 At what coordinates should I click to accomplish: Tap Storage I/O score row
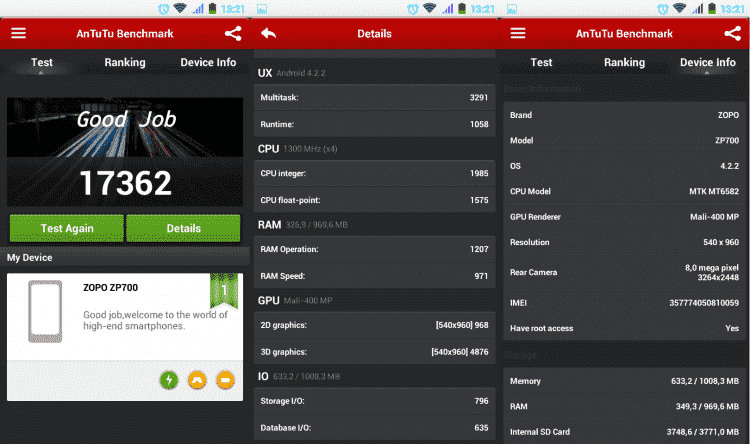(x=375, y=401)
